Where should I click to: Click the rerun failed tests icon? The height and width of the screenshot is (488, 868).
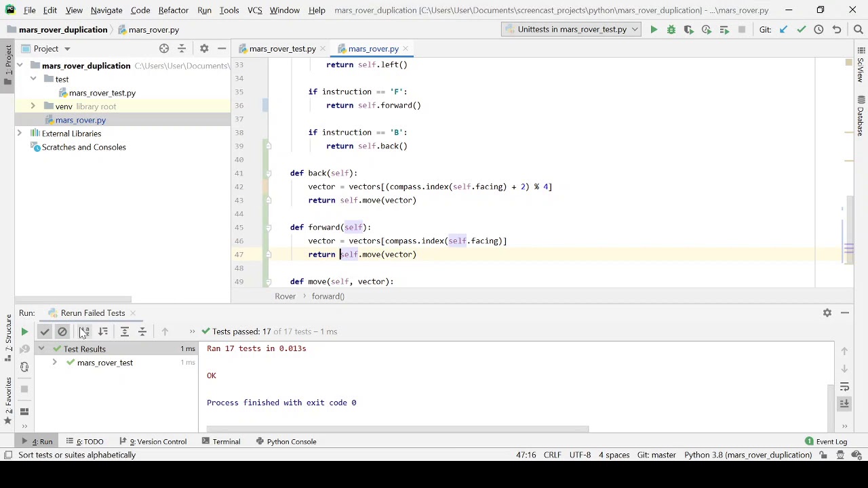point(24,349)
